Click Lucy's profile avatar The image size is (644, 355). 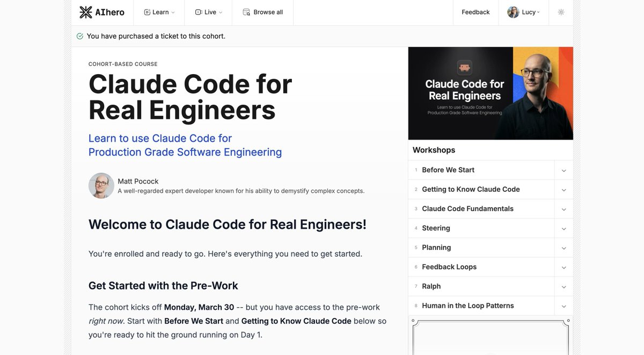click(x=513, y=12)
